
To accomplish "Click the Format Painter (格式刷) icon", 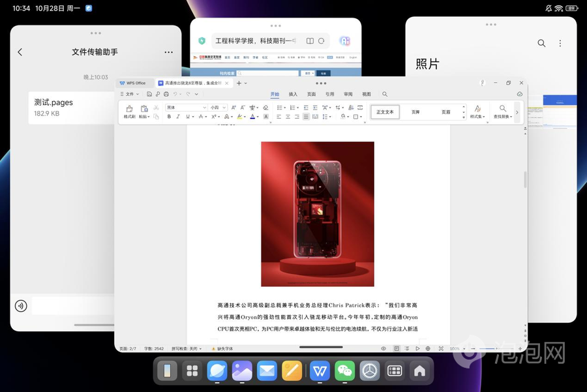I will pyautogui.click(x=129, y=111).
